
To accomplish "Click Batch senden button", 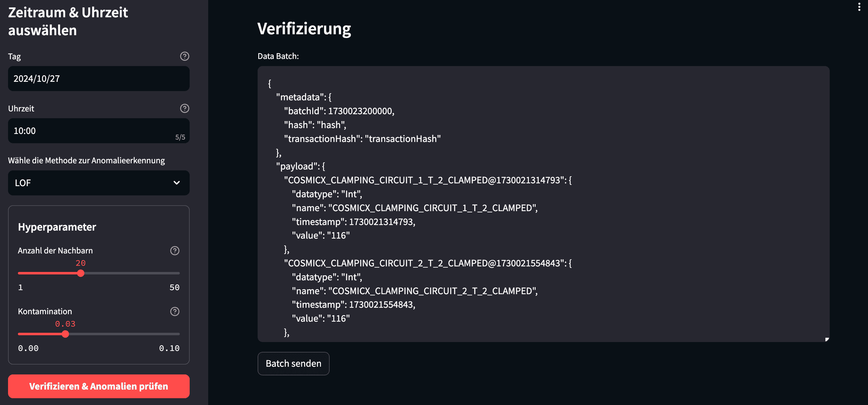I will (293, 364).
